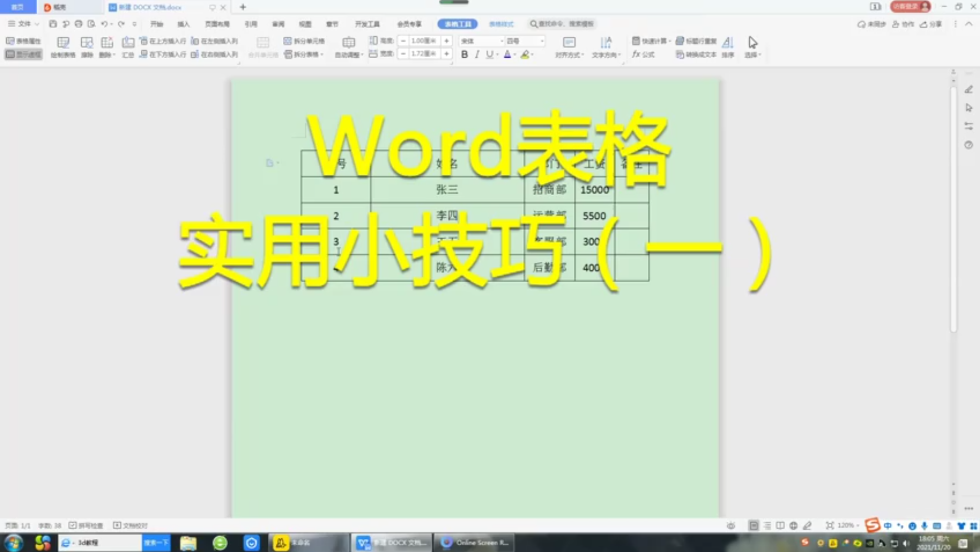Toggle the 显示虚框 (Show Gridlines) option
The width and height of the screenshot is (980, 552).
tap(23, 54)
